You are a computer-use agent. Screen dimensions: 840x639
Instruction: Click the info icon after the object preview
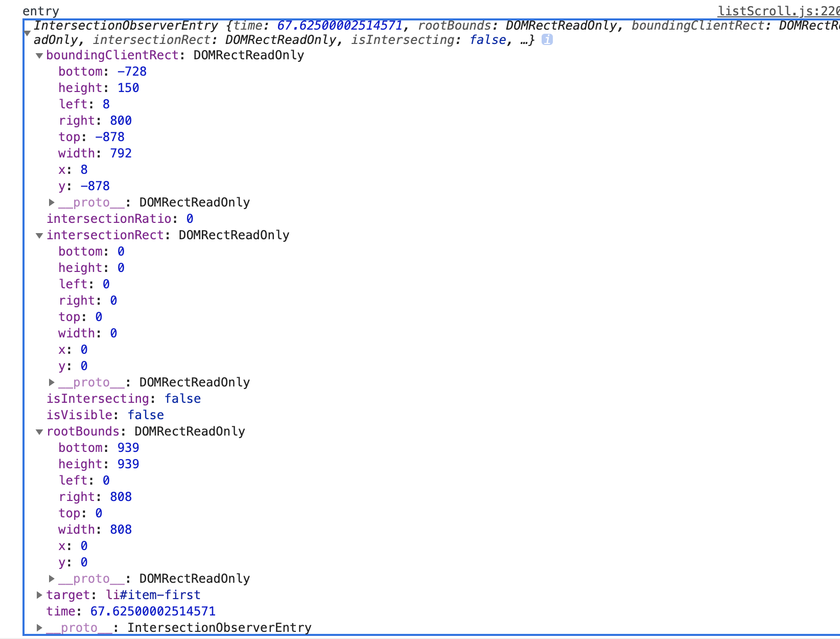tap(547, 40)
